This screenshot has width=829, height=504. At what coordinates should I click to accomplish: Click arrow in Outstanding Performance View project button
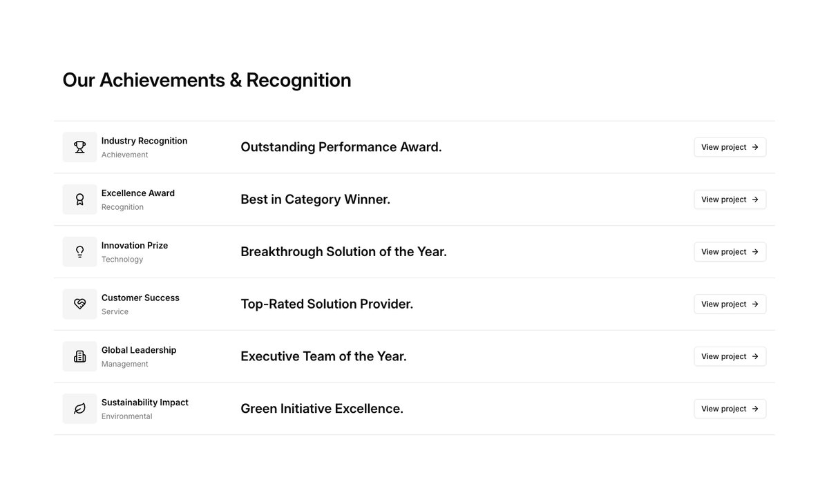pos(755,147)
